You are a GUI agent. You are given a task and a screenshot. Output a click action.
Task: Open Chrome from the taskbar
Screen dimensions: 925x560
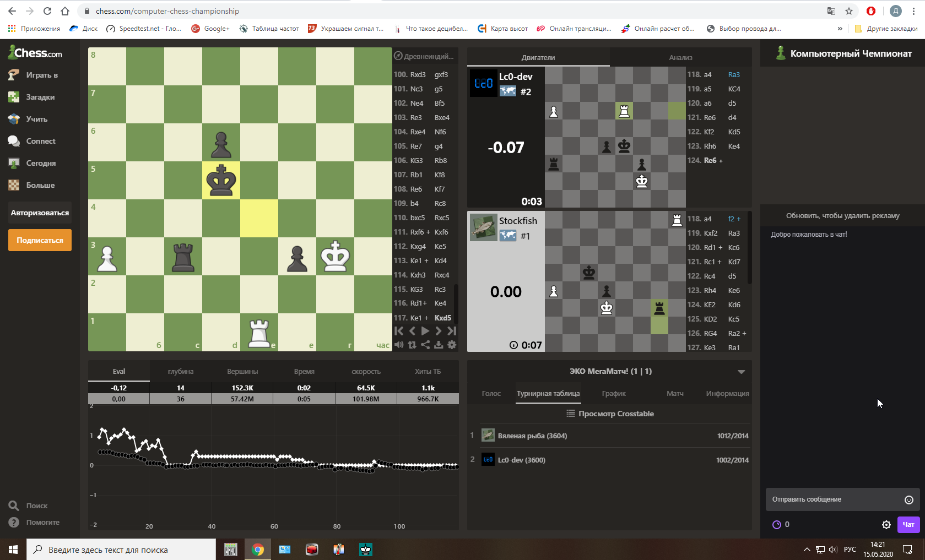tap(258, 550)
